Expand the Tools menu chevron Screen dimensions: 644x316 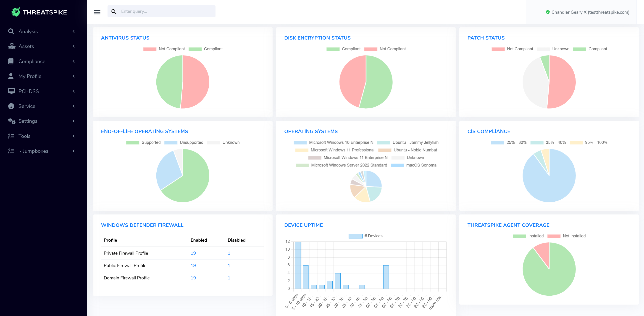74,136
